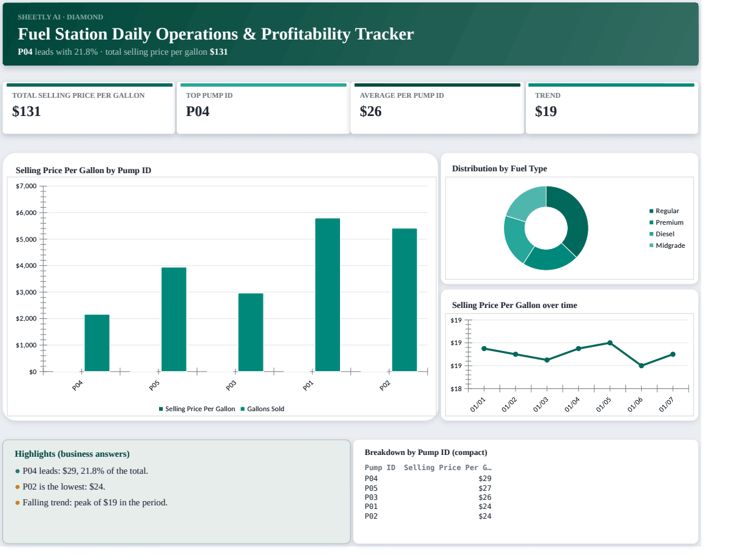Click the Diesel legend color swatch
745x560 pixels.
[x=651, y=234]
